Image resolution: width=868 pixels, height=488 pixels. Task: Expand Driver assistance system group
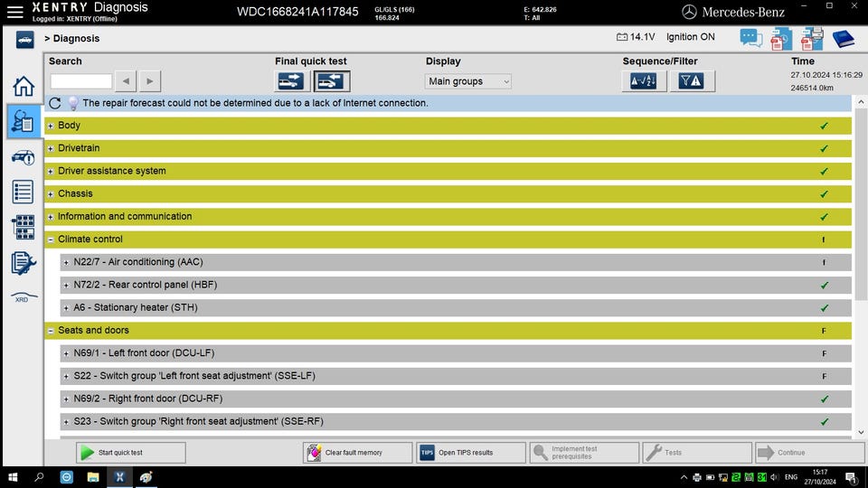51,171
